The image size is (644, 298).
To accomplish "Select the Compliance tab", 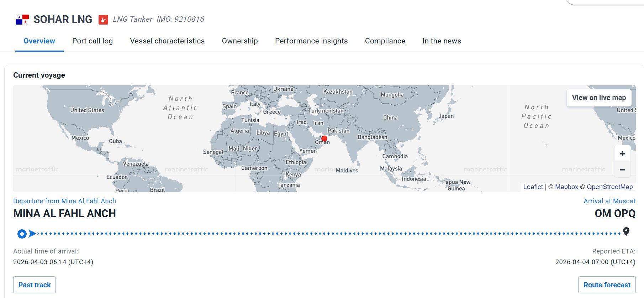I will 385,41.
